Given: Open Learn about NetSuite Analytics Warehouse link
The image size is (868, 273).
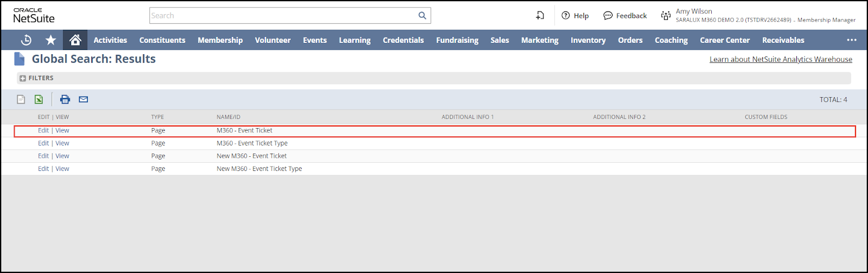Looking at the screenshot, I should pyautogui.click(x=780, y=59).
